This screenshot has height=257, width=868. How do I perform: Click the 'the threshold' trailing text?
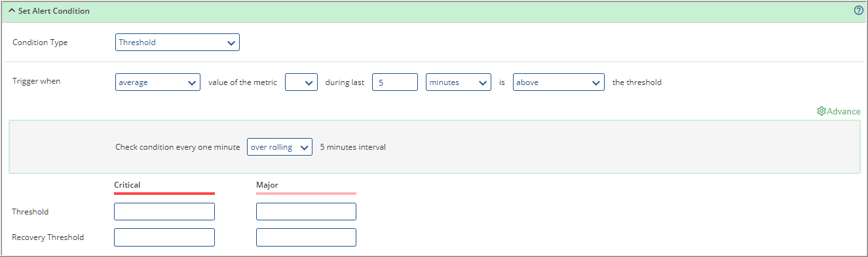637,82
